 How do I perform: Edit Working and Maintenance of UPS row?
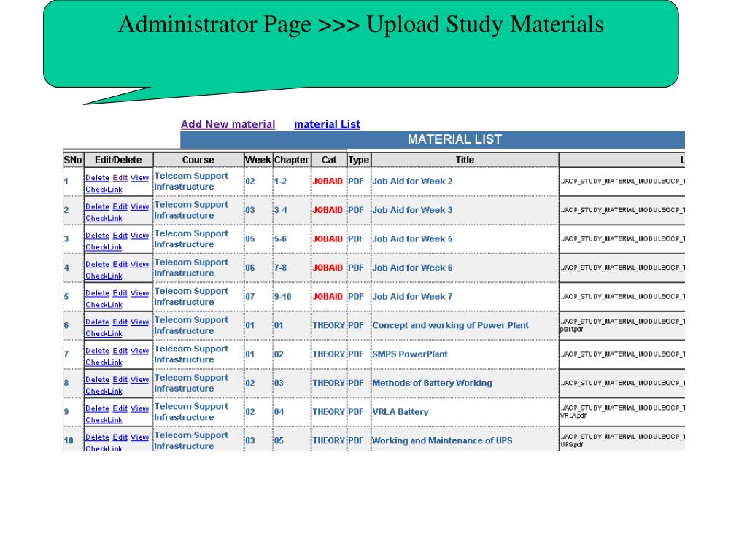tap(120, 437)
